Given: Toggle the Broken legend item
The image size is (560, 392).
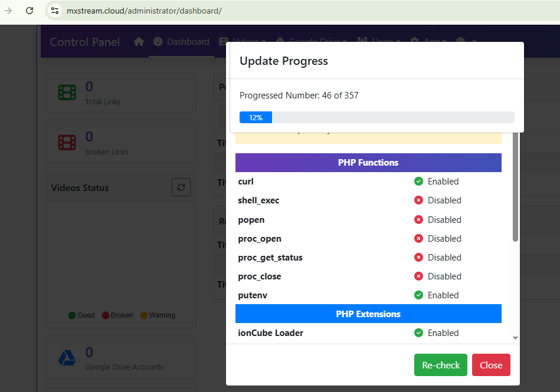Looking at the screenshot, I should point(117,315).
